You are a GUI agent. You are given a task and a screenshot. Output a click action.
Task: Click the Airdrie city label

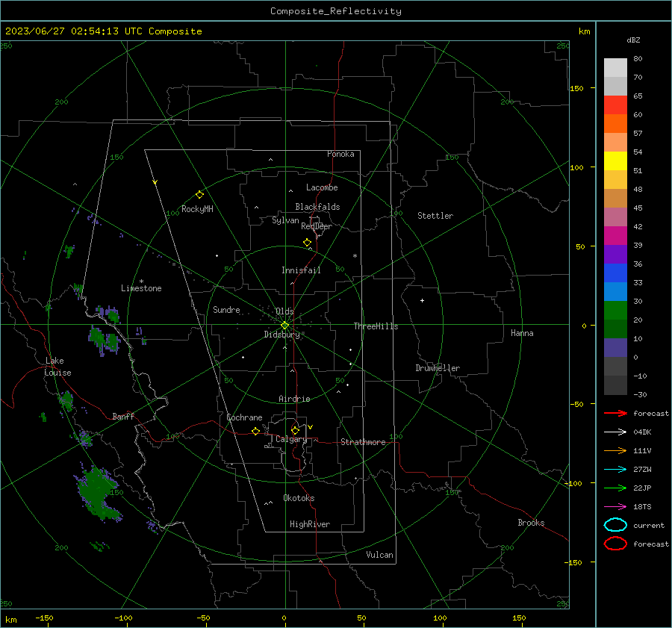click(x=294, y=399)
